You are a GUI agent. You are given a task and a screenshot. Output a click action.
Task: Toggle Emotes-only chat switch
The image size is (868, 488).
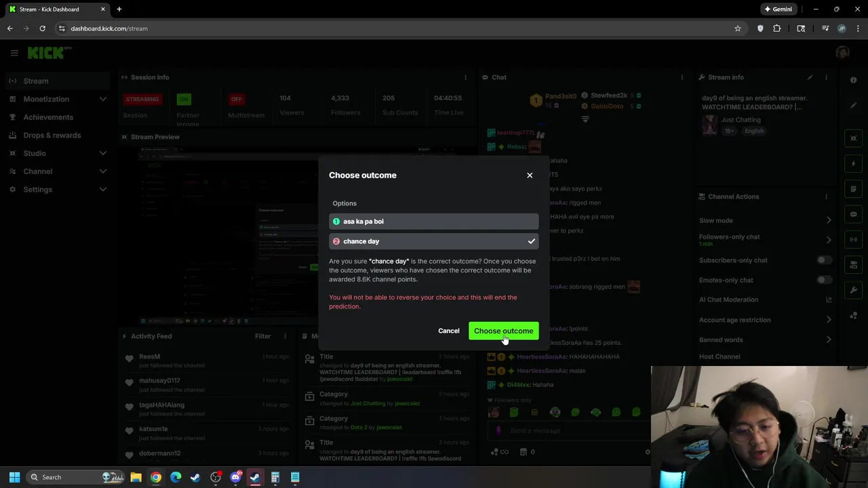(x=824, y=280)
